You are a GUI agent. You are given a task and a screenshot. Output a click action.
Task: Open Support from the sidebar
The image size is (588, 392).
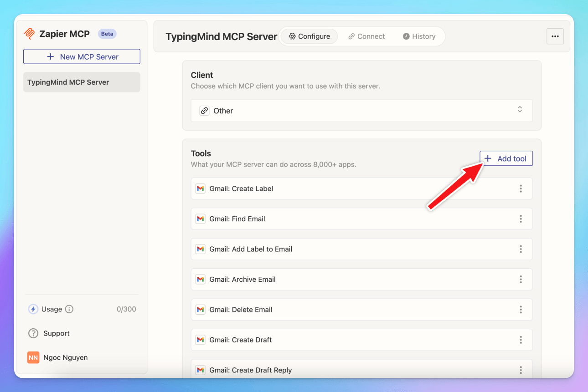tap(49, 333)
